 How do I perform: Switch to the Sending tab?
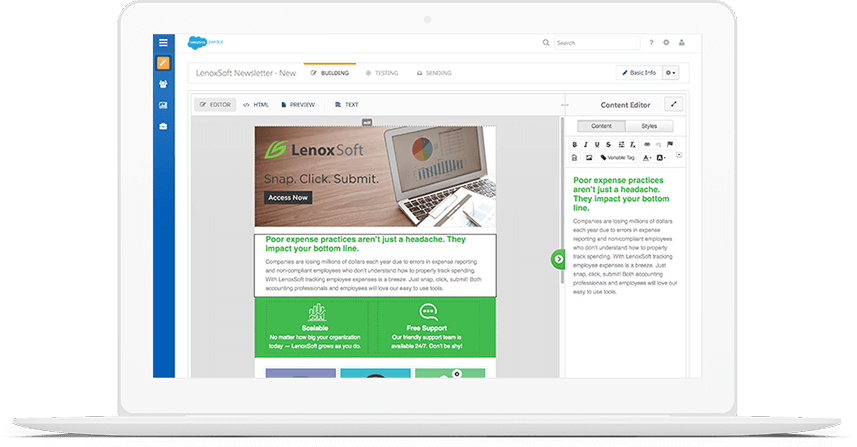435,73
